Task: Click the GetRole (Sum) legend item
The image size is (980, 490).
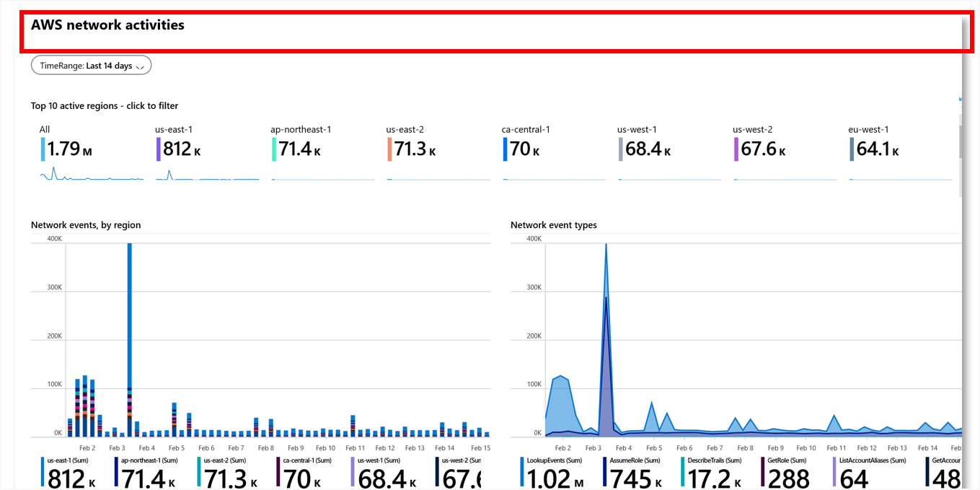Action: (787, 473)
